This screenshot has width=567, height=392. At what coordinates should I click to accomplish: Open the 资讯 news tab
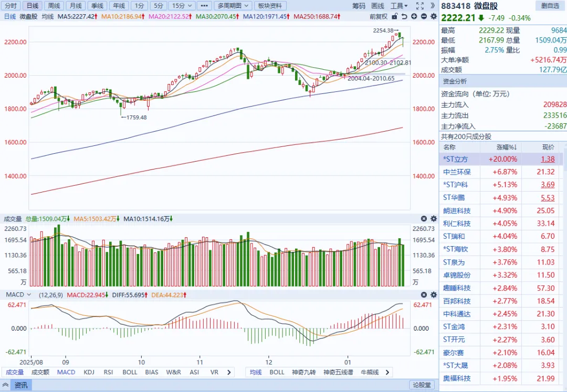coord(21,385)
